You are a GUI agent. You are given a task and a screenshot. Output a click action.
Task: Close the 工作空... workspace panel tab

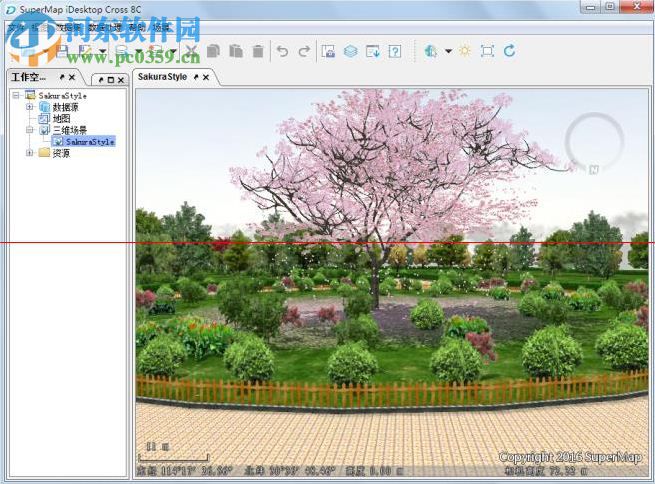[x=72, y=77]
